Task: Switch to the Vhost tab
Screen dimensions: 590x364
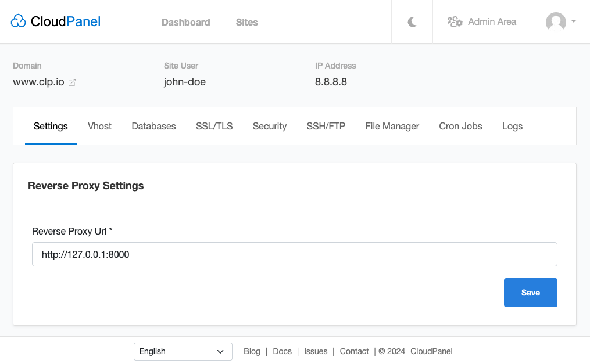Action: click(x=99, y=126)
